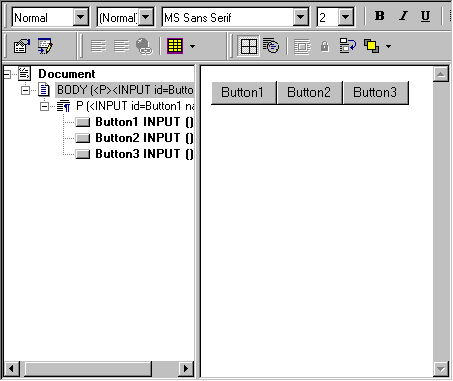
Task: Toggle bold formatting
Action: click(380, 16)
